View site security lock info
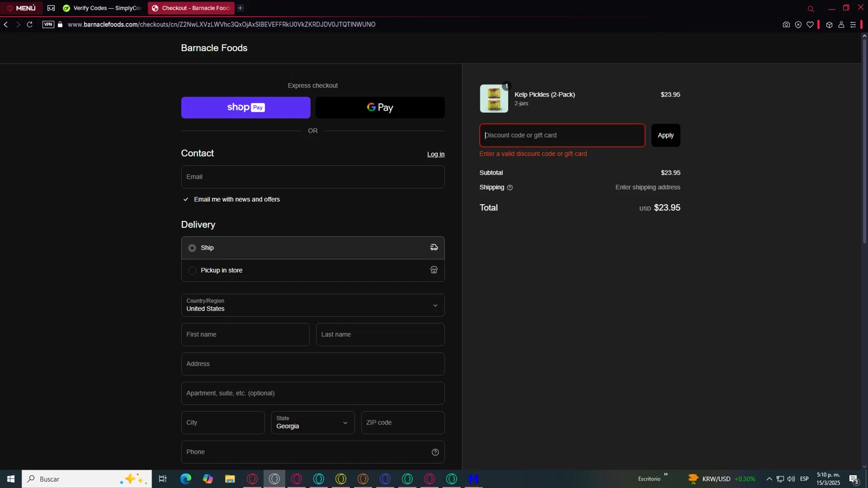The width and height of the screenshot is (868, 488). tap(60, 24)
